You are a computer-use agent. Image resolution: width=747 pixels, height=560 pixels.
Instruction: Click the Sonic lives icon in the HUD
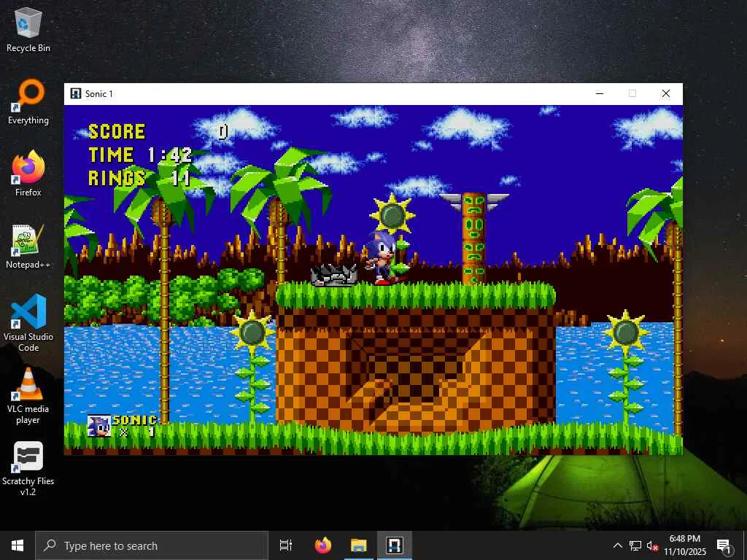99,426
